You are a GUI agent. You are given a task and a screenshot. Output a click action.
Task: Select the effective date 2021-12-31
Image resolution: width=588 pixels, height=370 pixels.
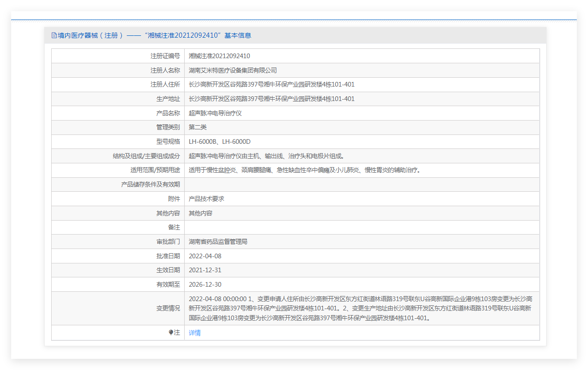pyautogui.click(x=205, y=270)
